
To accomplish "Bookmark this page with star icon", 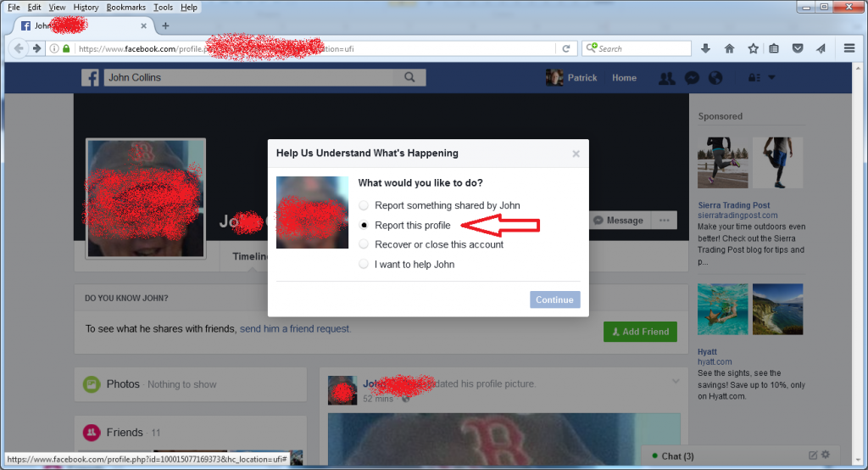I will coord(753,48).
